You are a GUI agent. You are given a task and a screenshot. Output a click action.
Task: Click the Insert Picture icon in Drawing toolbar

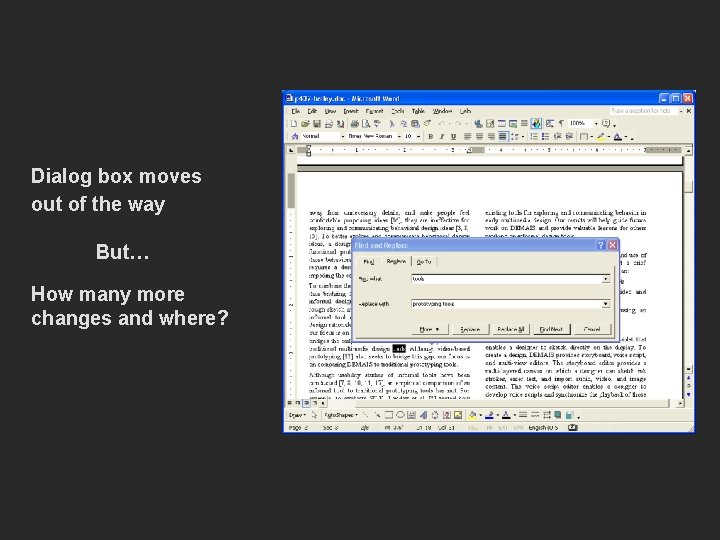point(458,415)
